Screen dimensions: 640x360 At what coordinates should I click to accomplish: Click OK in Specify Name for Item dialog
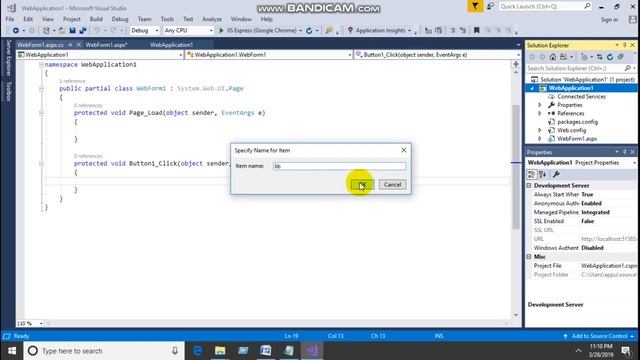point(362,184)
